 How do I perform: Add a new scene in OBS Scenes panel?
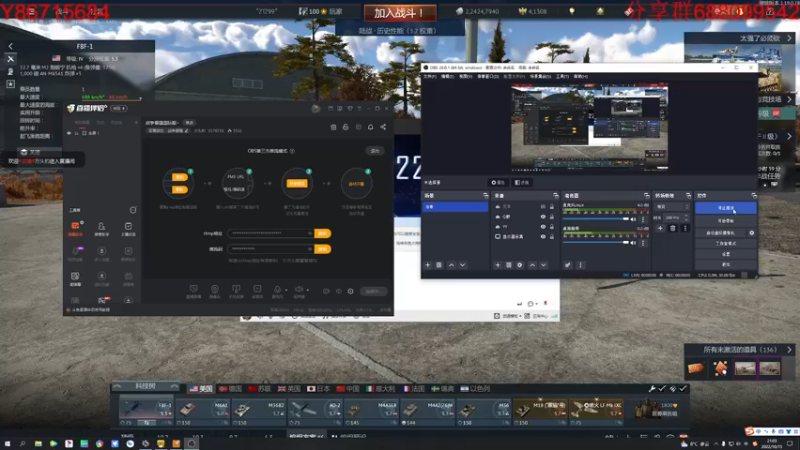coord(428,265)
